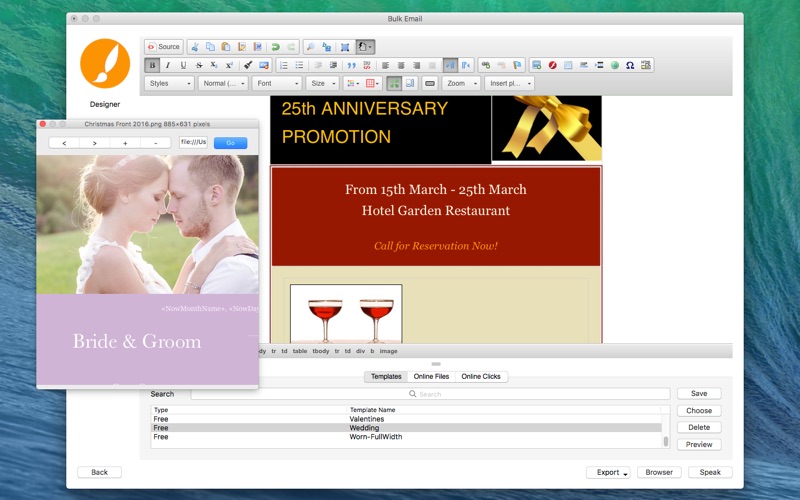Switch to the Online Files tab

click(431, 377)
